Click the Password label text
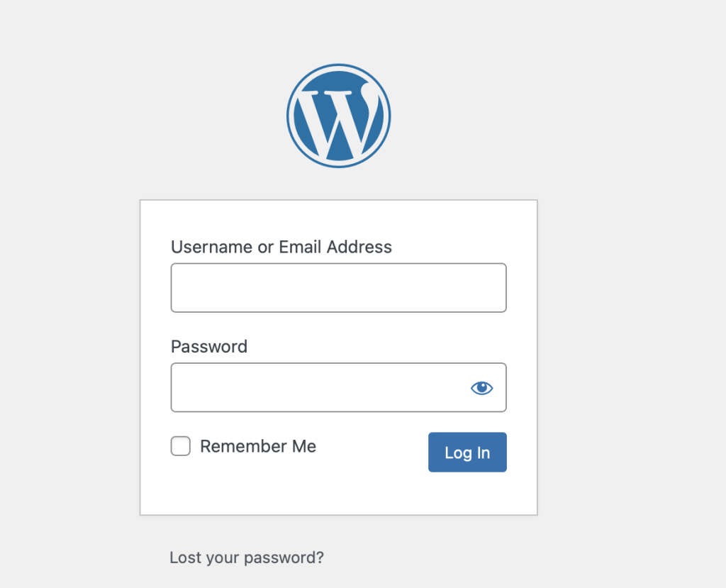Image resolution: width=726 pixels, height=588 pixels. (209, 347)
